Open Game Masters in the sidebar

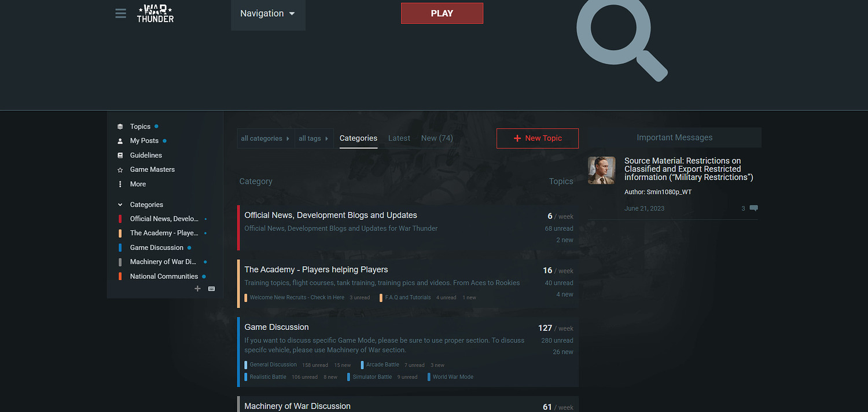152,170
